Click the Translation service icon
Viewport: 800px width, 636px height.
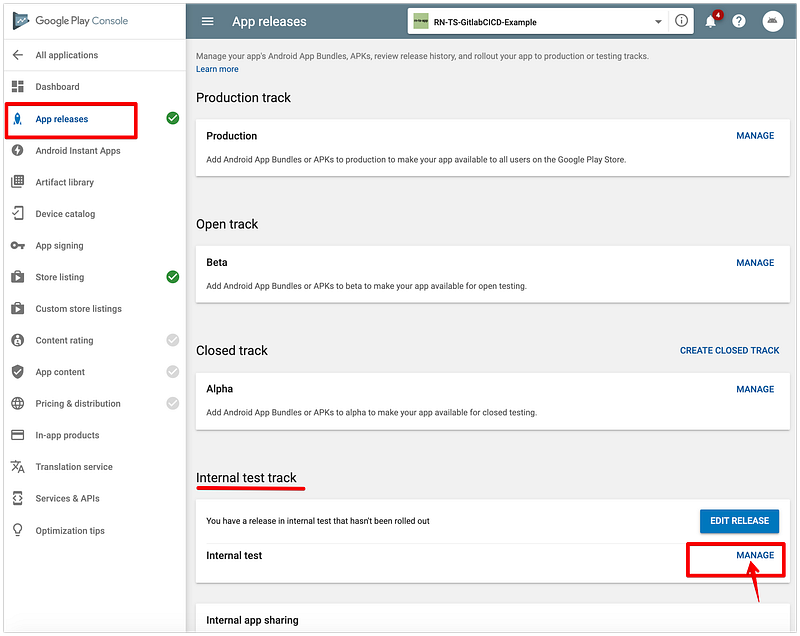click(x=18, y=467)
